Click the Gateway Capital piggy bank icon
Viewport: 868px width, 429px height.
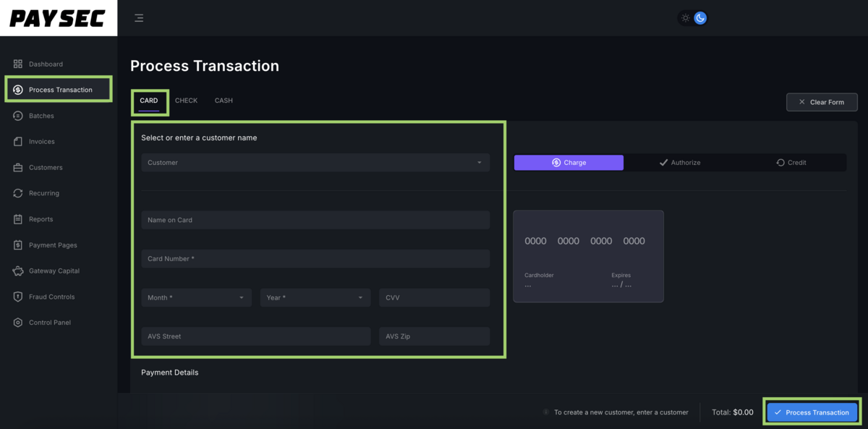[x=18, y=271]
